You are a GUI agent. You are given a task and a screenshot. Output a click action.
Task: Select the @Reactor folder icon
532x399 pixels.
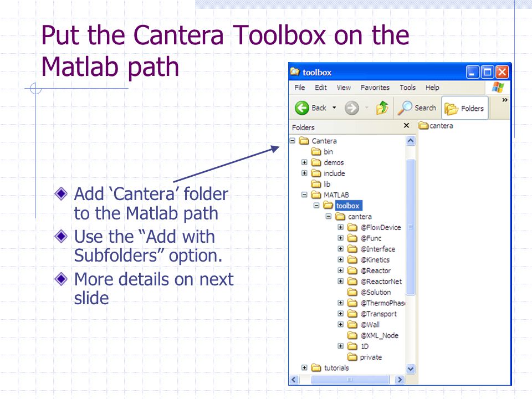point(352,270)
